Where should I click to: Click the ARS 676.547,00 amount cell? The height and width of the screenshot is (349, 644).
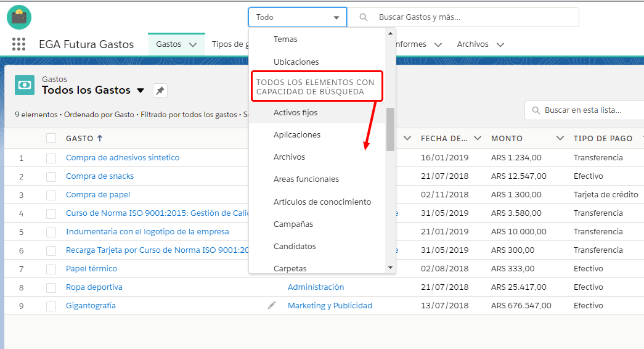pyautogui.click(x=521, y=305)
